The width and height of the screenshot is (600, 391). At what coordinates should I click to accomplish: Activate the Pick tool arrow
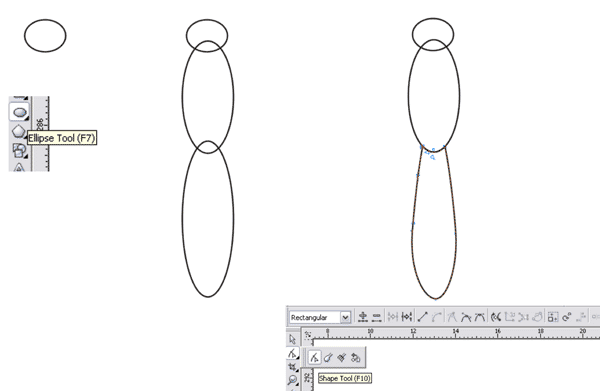click(293, 339)
